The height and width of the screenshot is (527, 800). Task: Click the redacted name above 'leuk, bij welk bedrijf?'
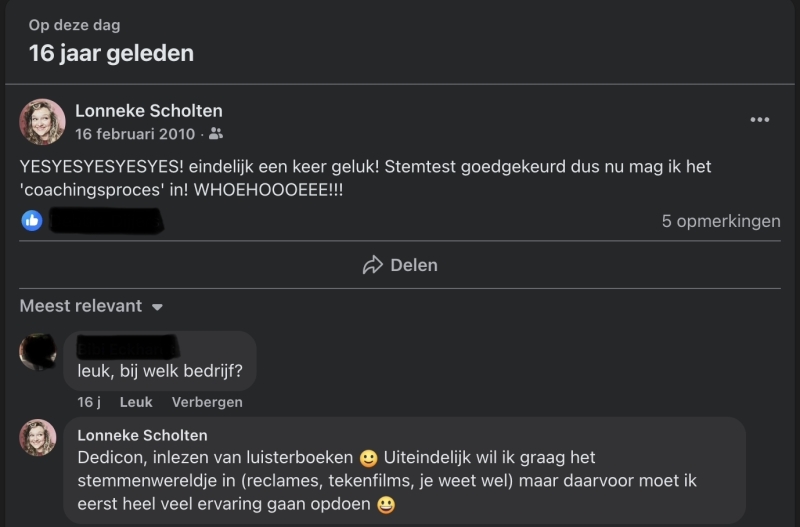(128, 348)
